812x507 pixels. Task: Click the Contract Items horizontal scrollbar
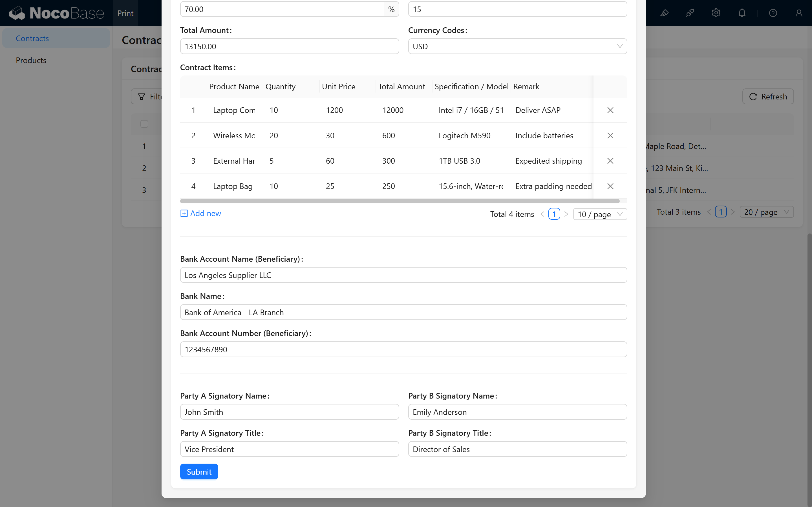(399, 201)
